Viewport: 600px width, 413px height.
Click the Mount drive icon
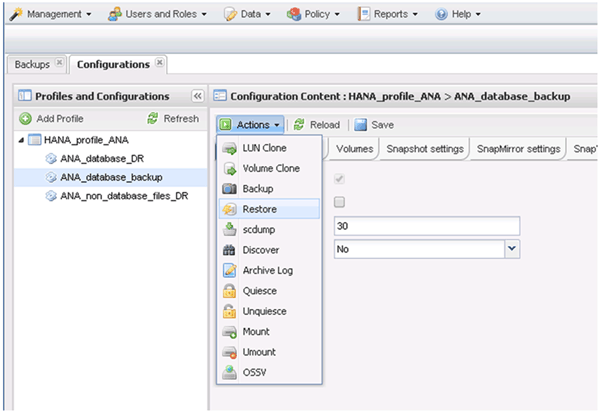(x=230, y=332)
